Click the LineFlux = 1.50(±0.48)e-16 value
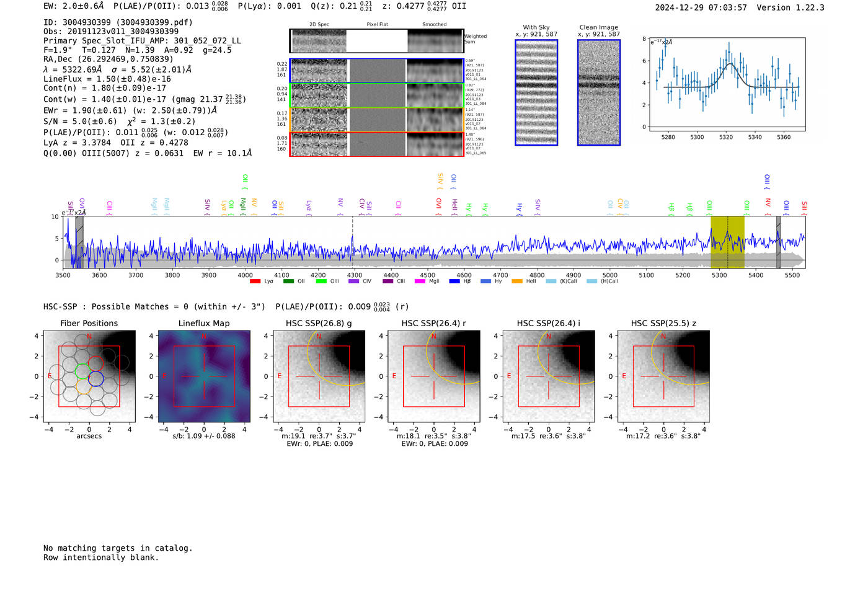868x591 pixels. click(x=107, y=79)
